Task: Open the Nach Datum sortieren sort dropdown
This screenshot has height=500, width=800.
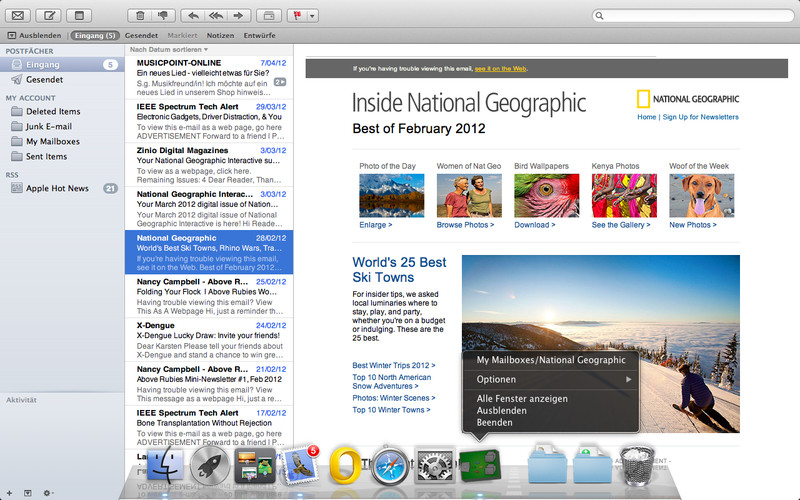Action: click(168, 49)
